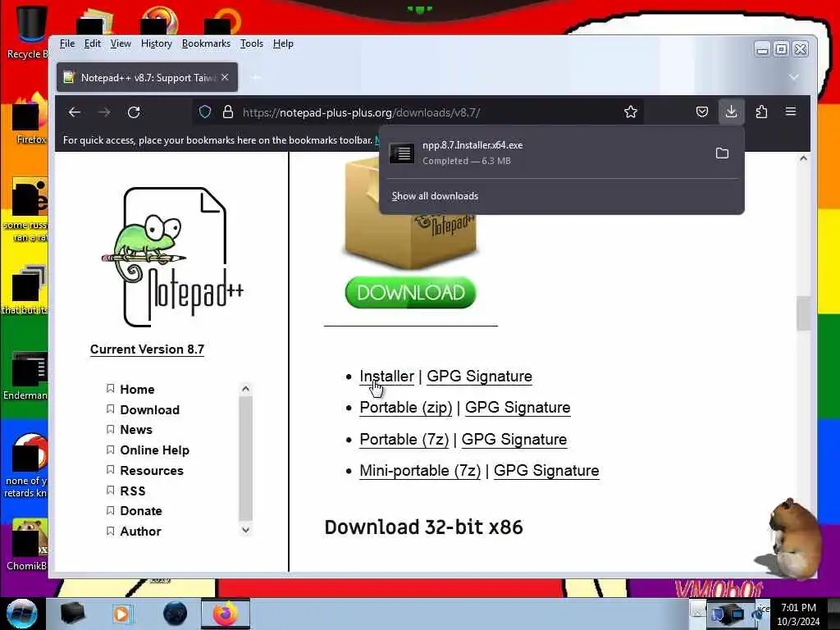The height and width of the screenshot is (630, 840).
Task: Click the Notepad++ chameleon logo
Action: 172,257
